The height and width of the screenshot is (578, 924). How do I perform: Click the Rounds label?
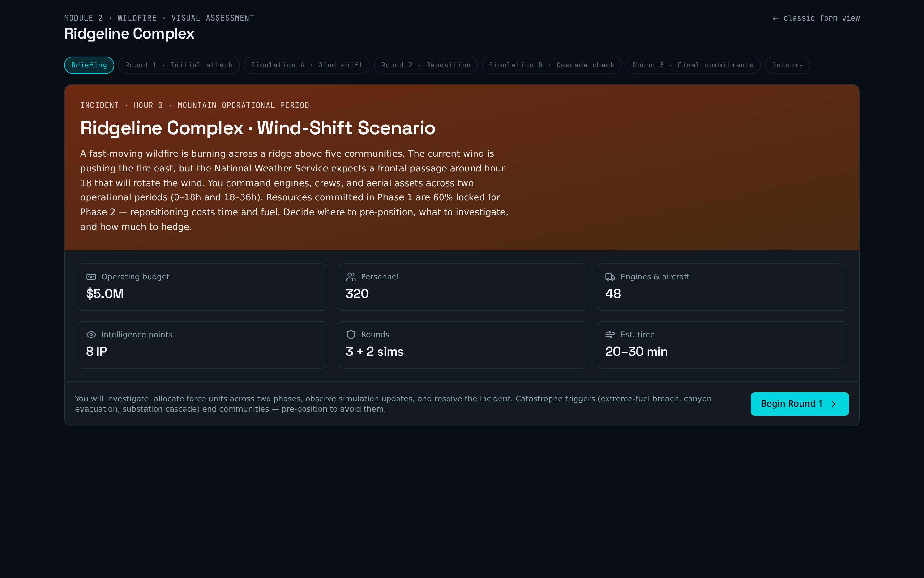(x=375, y=335)
